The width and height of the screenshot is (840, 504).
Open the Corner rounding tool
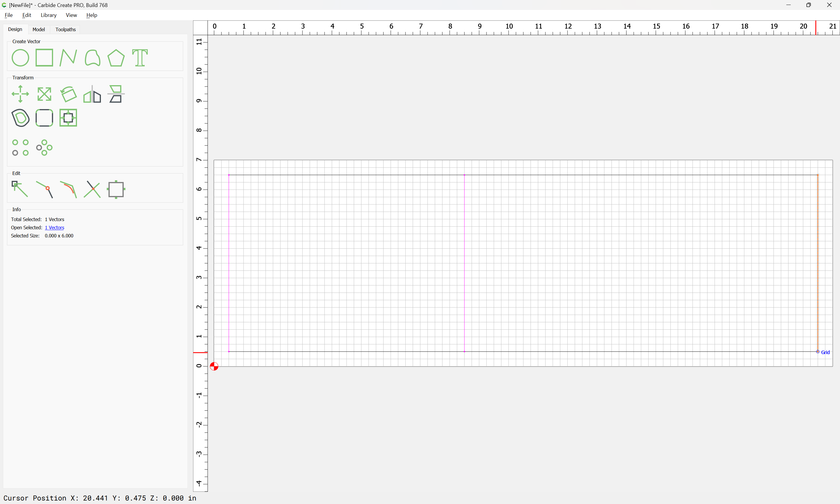(x=44, y=118)
